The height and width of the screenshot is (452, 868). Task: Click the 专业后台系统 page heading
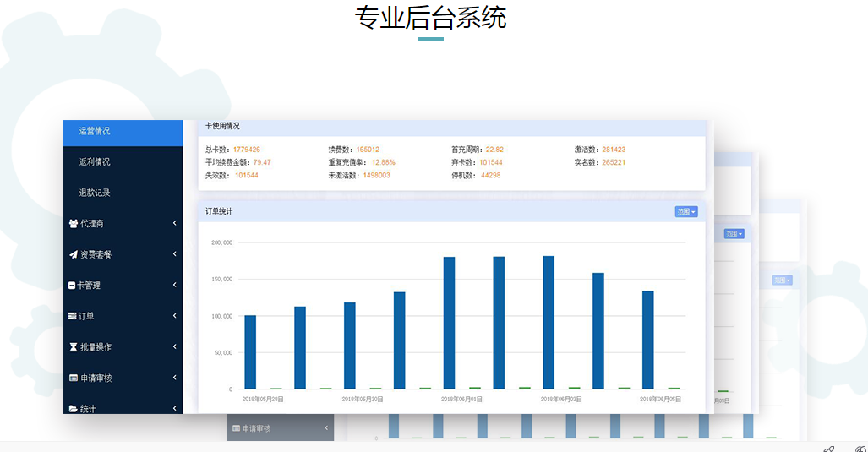(431, 17)
